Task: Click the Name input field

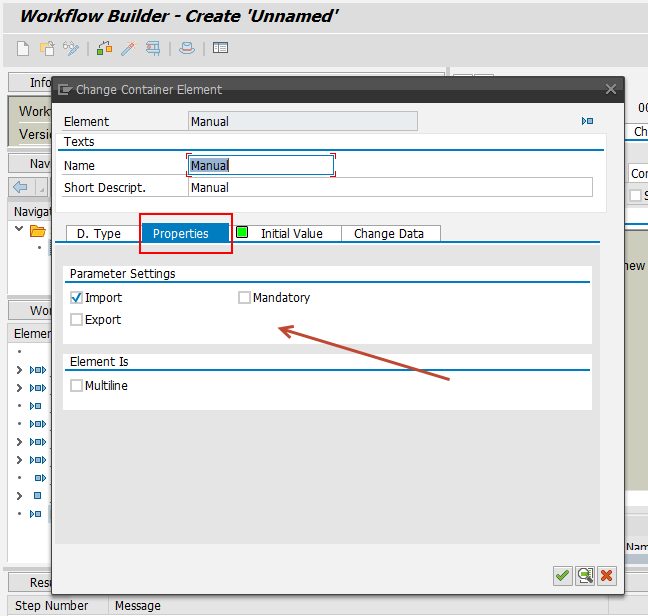Action: tap(261, 166)
